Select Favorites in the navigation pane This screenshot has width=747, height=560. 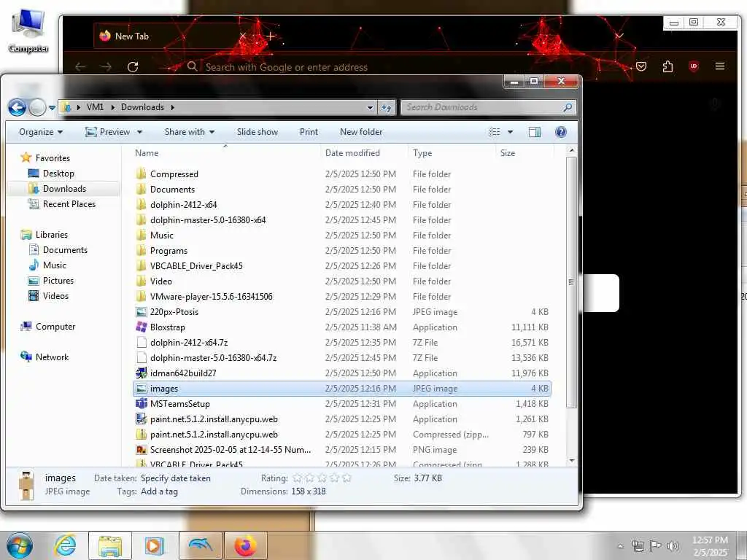(53, 157)
